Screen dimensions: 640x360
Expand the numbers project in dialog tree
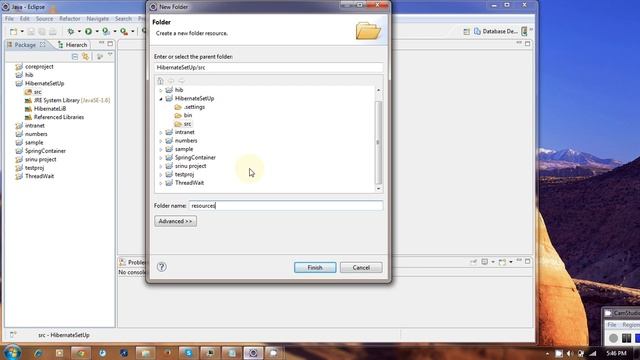[x=161, y=141]
